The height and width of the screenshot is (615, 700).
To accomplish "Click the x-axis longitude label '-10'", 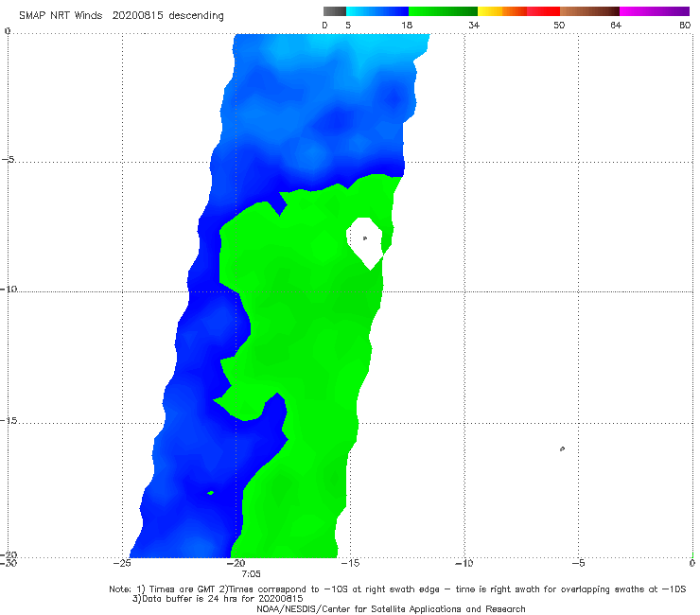I will coord(464,563).
